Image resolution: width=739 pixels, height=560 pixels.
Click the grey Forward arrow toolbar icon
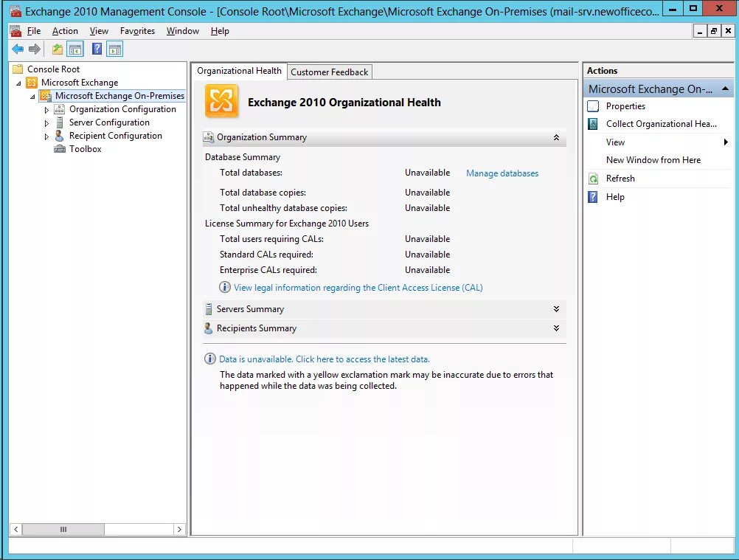(35, 49)
